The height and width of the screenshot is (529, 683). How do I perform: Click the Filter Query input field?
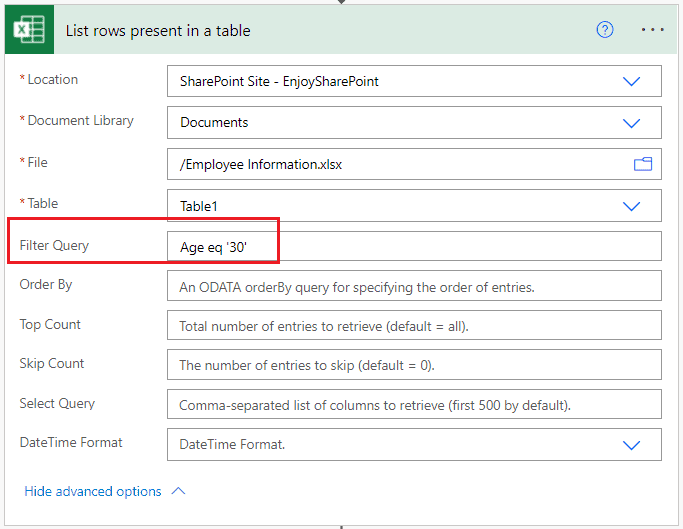(414, 246)
